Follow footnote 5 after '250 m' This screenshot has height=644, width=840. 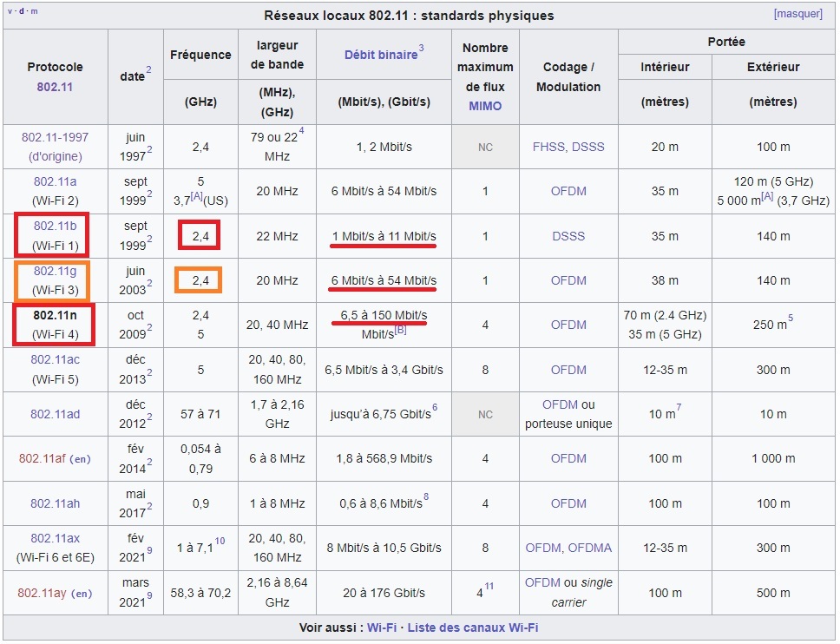pyautogui.click(x=791, y=319)
